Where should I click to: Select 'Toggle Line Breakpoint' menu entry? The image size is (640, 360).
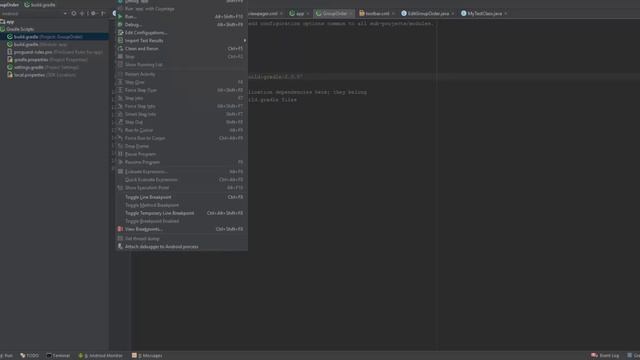pyautogui.click(x=181, y=197)
